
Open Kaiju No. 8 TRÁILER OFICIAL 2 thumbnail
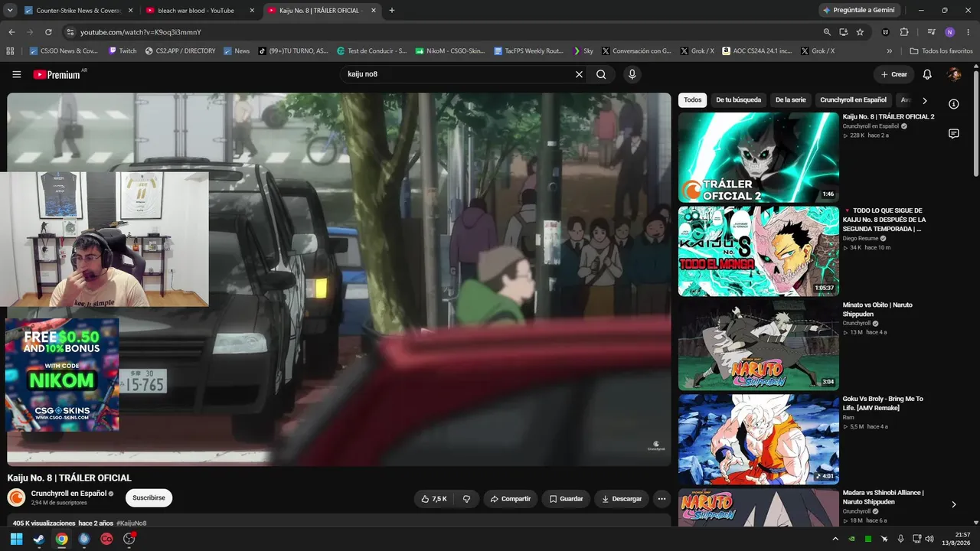pos(758,158)
